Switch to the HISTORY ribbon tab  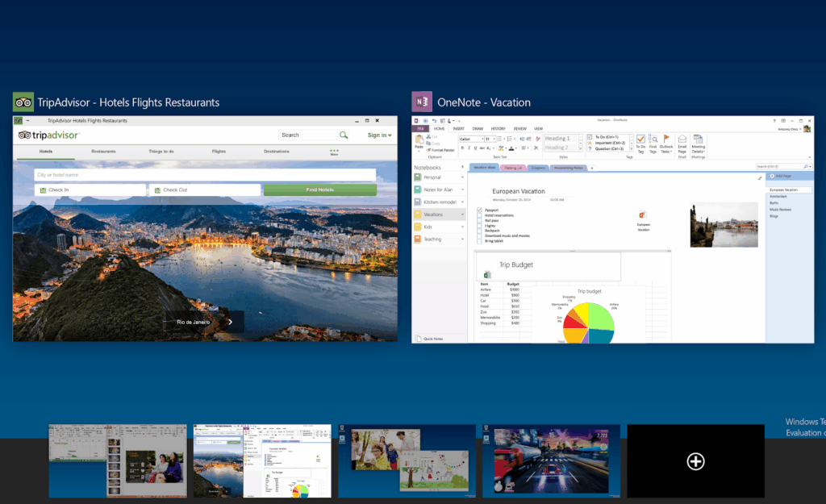499,128
